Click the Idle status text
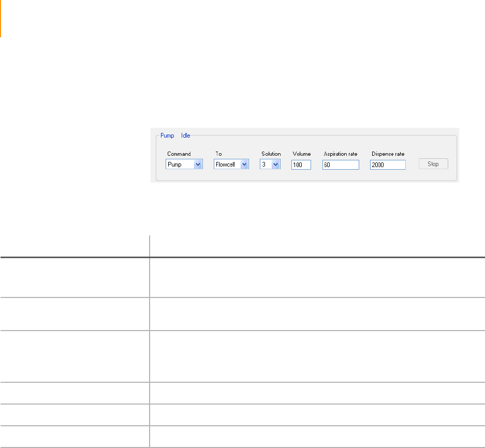The height and width of the screenshot is (448, 485). pyautogui.click(x=186, y=136)
